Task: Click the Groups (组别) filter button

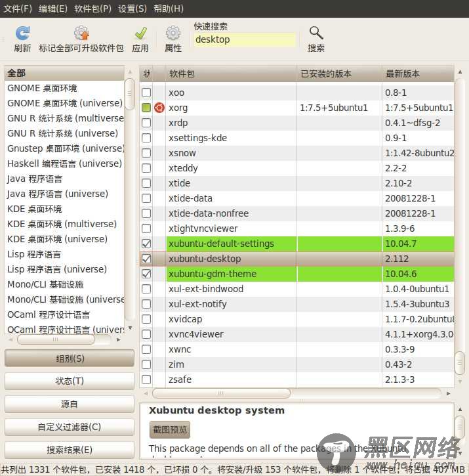Action: coord(70,358)
